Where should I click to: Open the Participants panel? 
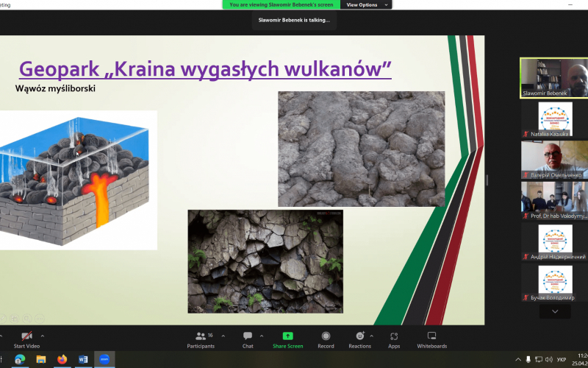click(x=201, y=340)
